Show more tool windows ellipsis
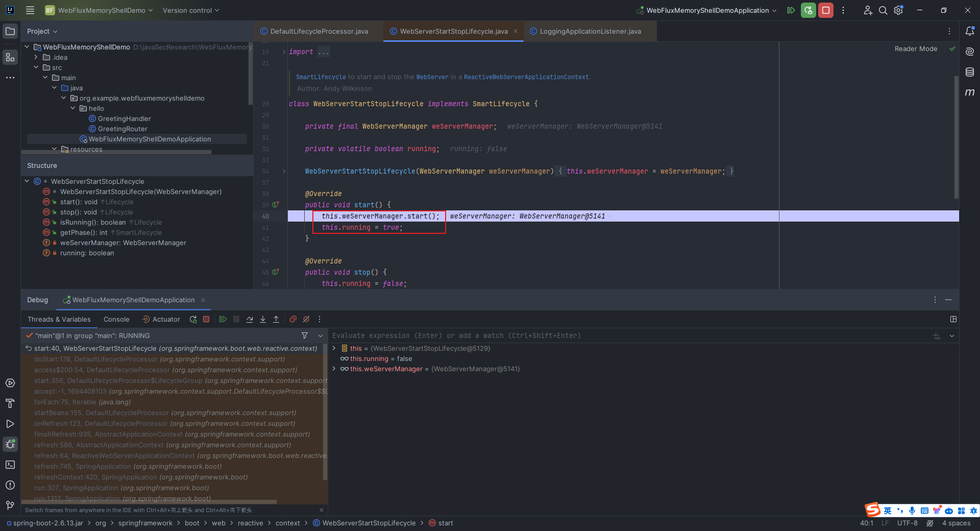This screenshot has height=531, width=980. (x=10, y=78)
